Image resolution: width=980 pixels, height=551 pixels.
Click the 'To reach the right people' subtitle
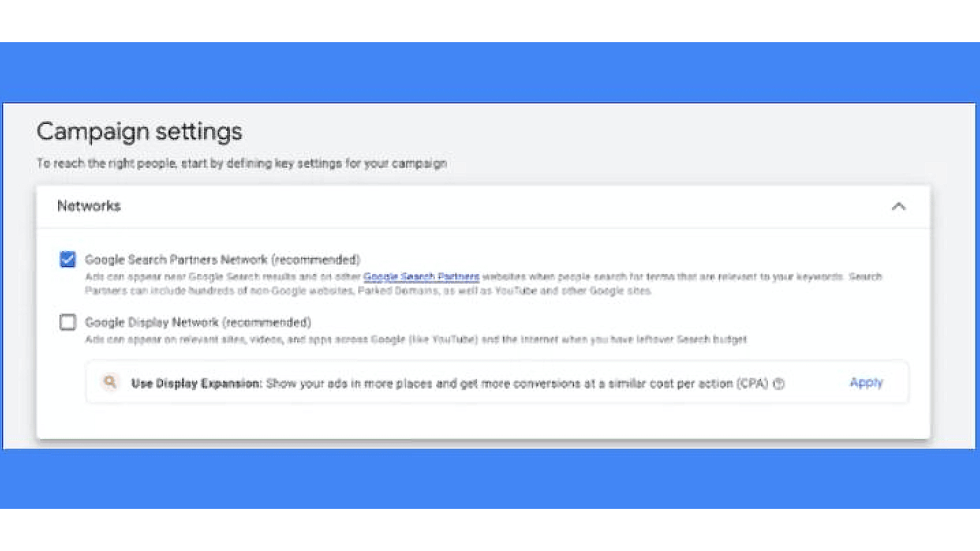[x=241, y=163]
